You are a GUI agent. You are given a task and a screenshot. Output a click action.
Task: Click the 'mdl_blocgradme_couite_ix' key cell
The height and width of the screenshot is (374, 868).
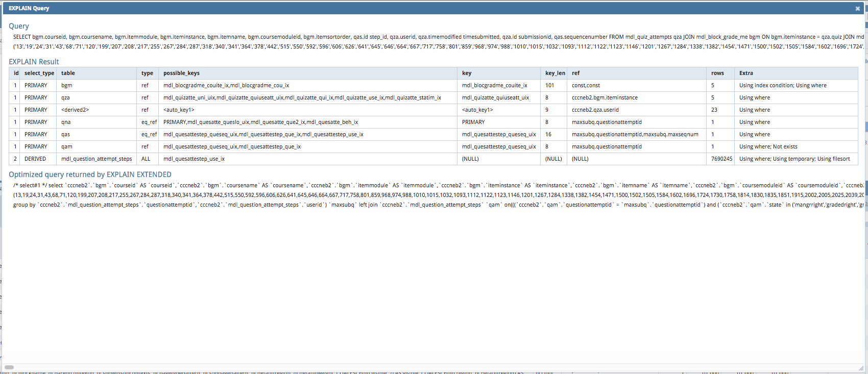(x=499, y=85)
